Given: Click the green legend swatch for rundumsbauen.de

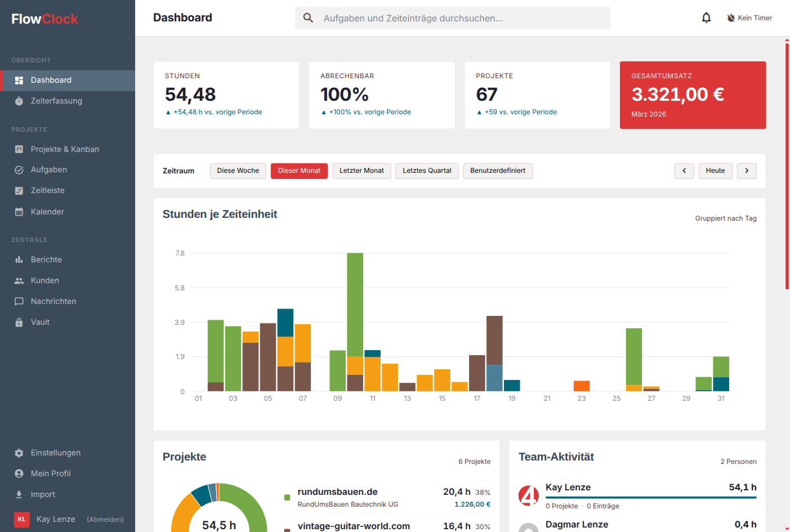Looking at the screenshot, I should [x=287, y=498].
